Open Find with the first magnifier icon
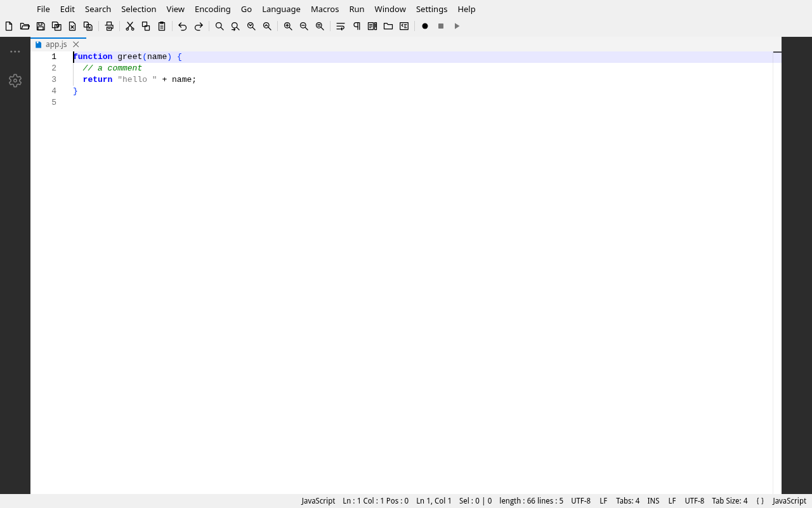Viewport: 812px width, 508px height. tap(219, 26)
